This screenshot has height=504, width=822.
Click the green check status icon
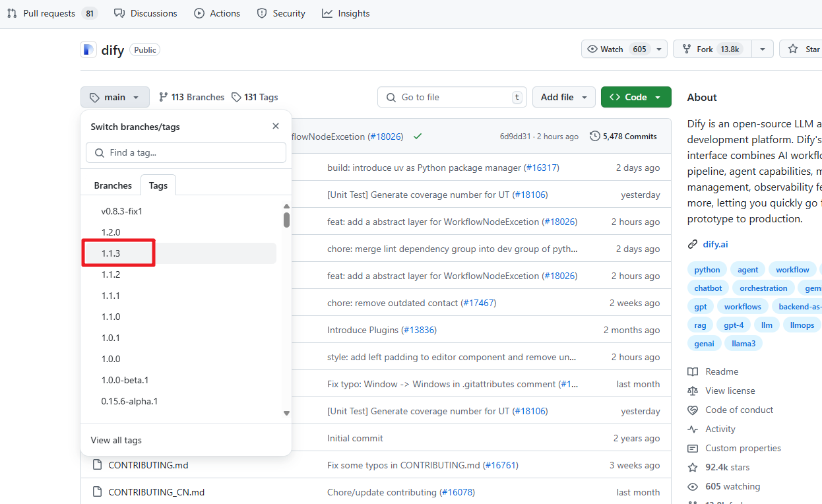click(418, 137)
